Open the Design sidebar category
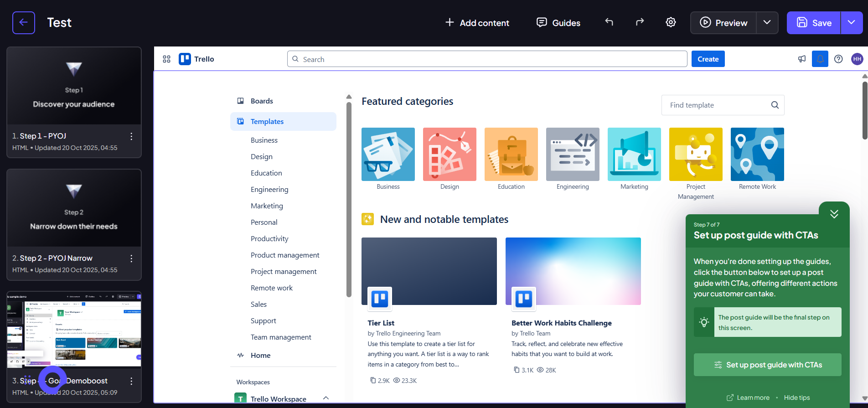The width and height of the screenshot is (868, 408). (262, 157)
